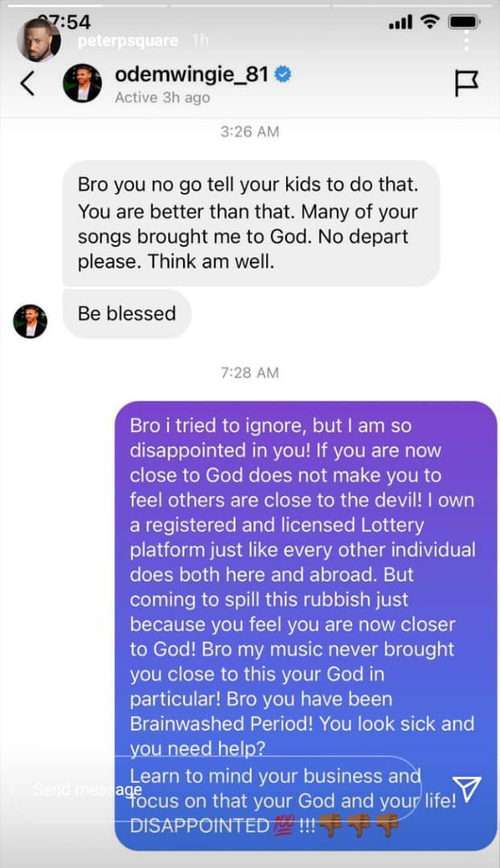Tap the 7:28 AM timestamp
The width and height of the screenshot is (500, 868).
click(x=250, y=372)
